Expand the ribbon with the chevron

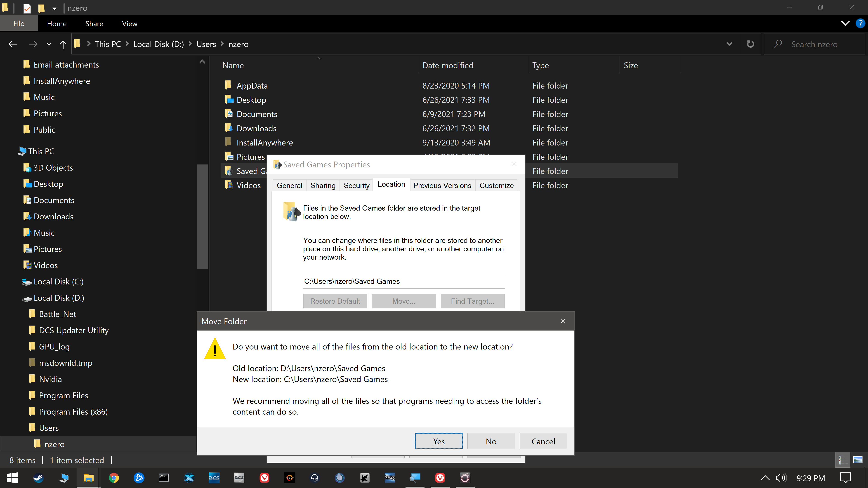point(845,23)
